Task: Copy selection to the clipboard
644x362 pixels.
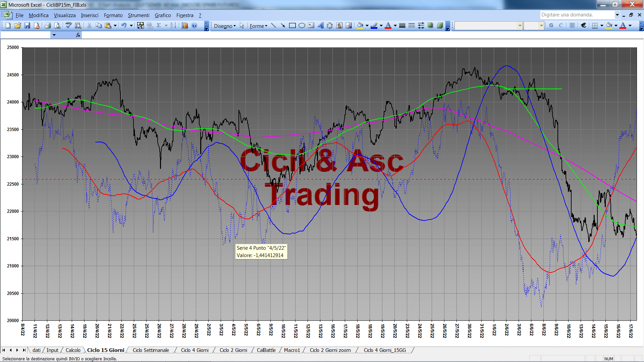Action: (99, 25)
